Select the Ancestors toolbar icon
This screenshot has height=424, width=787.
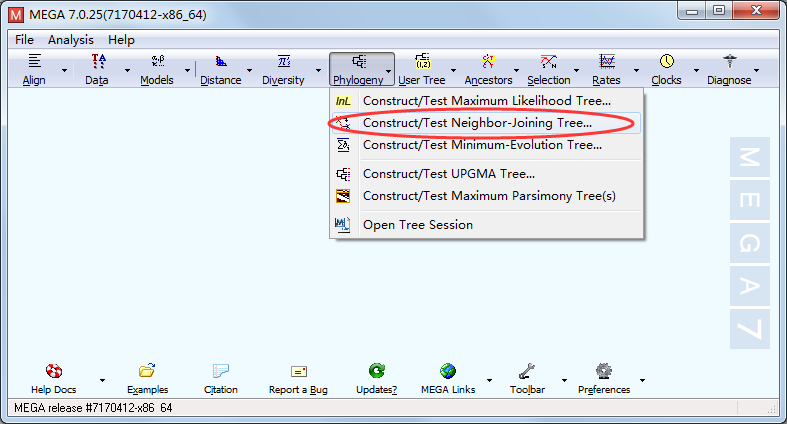click(488, 61)
